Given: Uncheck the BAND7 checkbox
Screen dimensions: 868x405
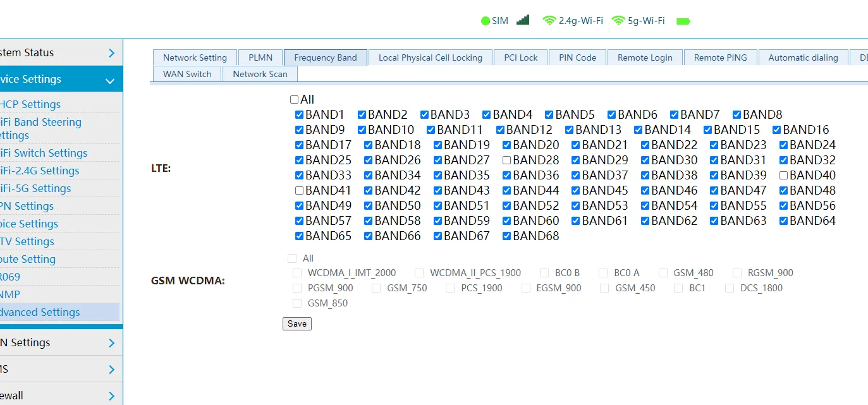Looking at the screenshot, I should point(674,115).
